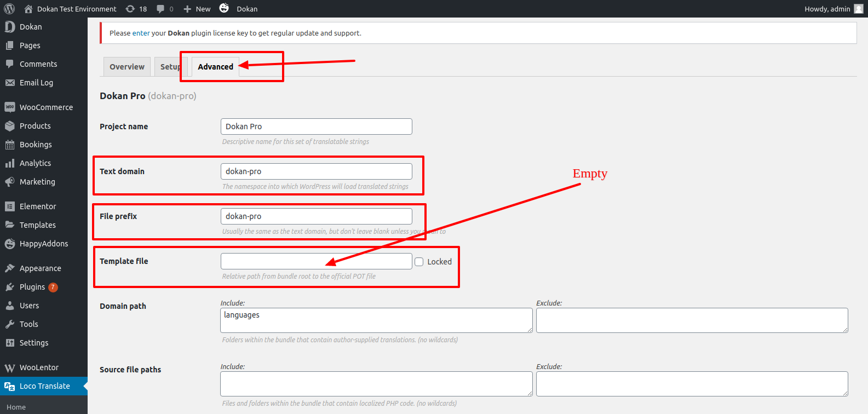The height and width of the screenshot is (414, 868).
Task: Click the HappyAddons smiley icon
Action: pyautogui.click(x=10, y=244)
